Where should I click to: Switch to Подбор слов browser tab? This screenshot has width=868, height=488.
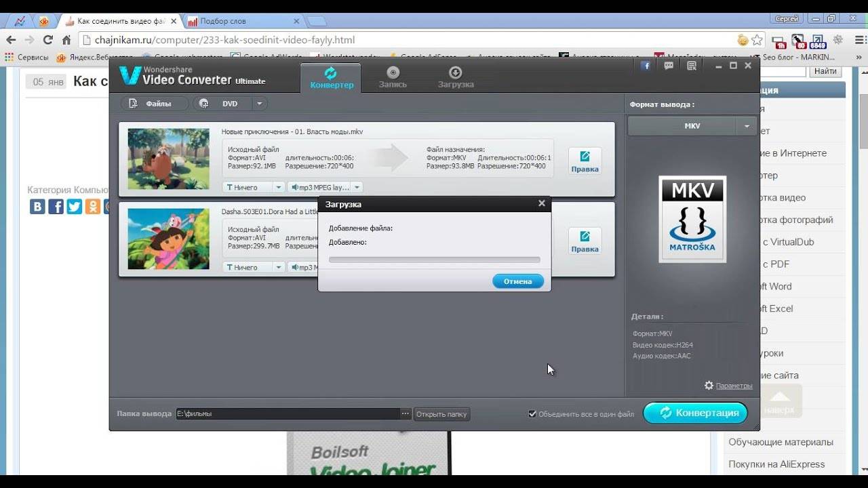(x=241, y=21)
